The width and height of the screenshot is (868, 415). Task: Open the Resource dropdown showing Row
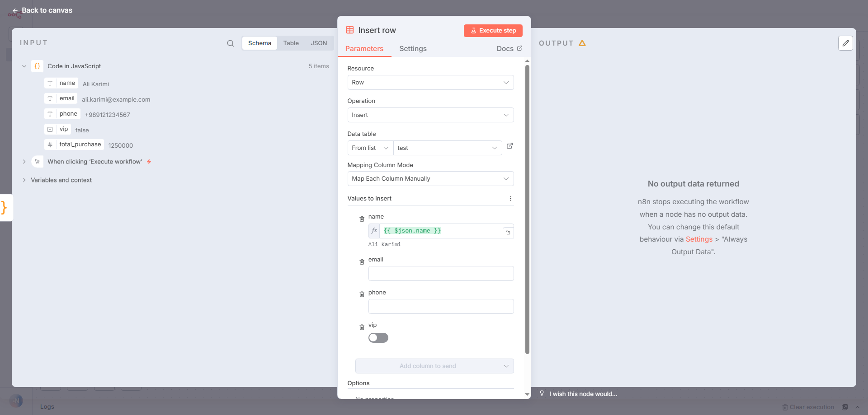430,83
